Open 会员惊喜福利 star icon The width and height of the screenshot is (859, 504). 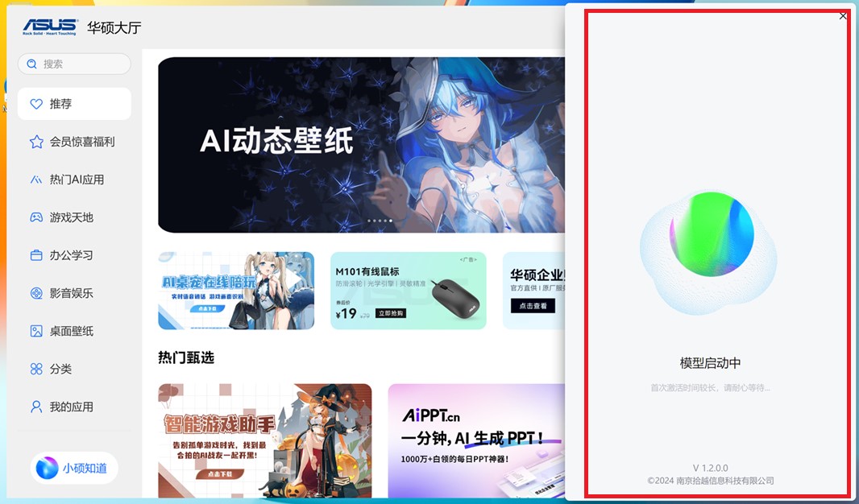[x=36, y=142]
